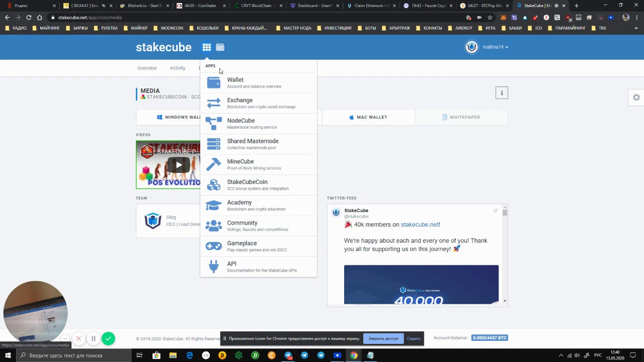Open MineCube mining services
Image resolution: width=644 pixels, height=362 pixels.
pos(259,164)
